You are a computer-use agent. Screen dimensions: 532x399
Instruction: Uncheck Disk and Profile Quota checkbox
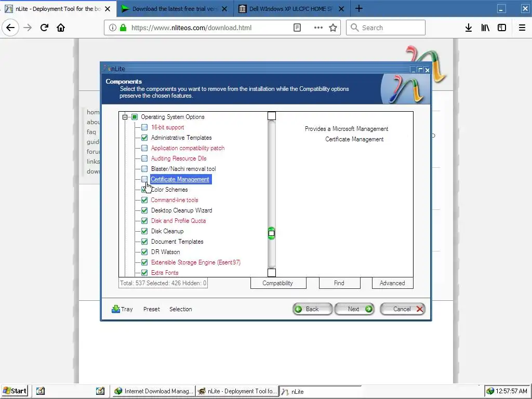click(x=144, y=221)
